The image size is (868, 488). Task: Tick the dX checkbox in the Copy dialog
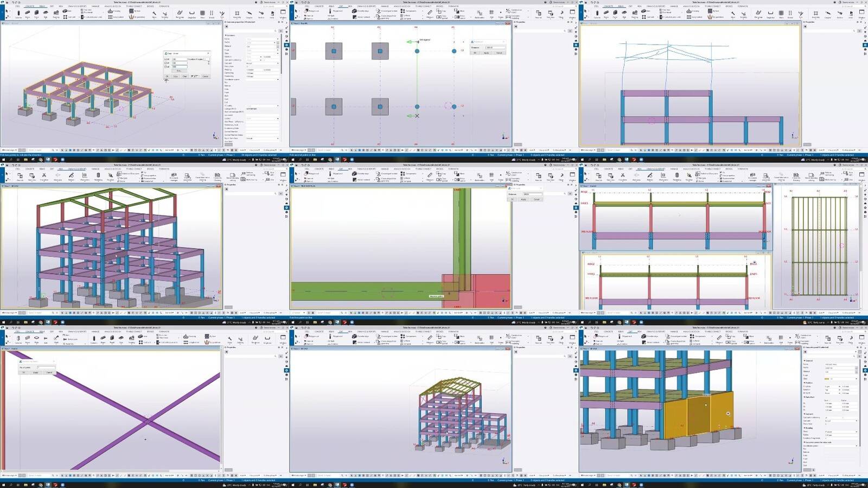(x=165, y=59)
